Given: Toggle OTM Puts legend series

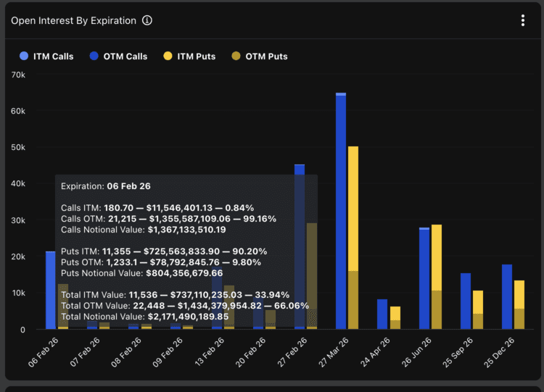Looking at the screenshot, I should coord(261,57).
